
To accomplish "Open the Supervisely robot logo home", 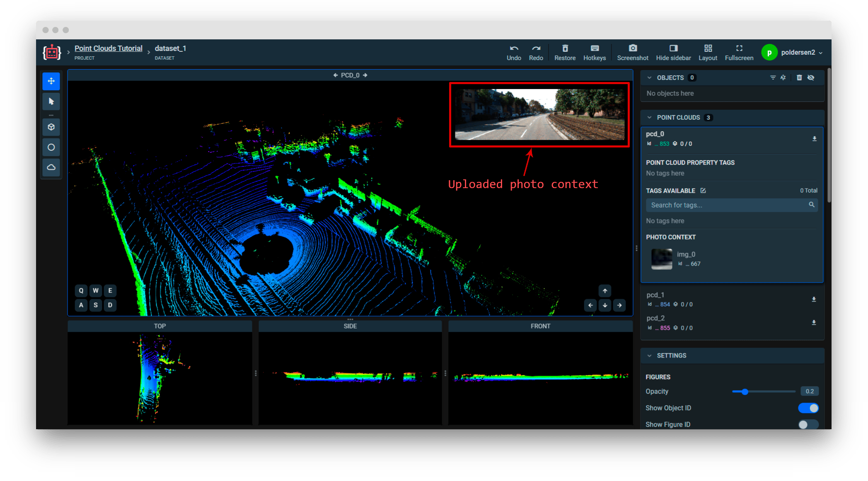I will pos(52,53).
